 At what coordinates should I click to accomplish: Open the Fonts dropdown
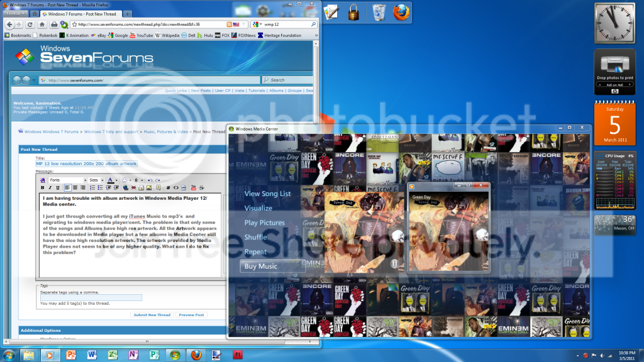pos(67,180)
